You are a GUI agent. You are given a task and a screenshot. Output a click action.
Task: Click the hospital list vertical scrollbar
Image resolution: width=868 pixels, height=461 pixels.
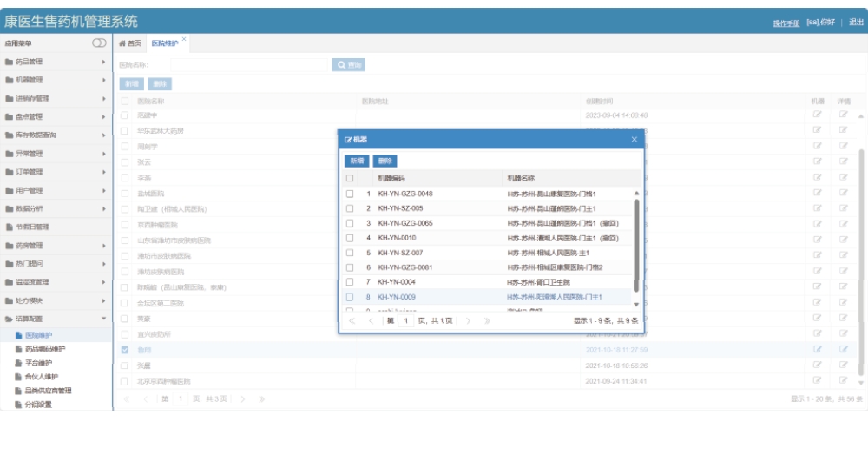pos(861,263)
